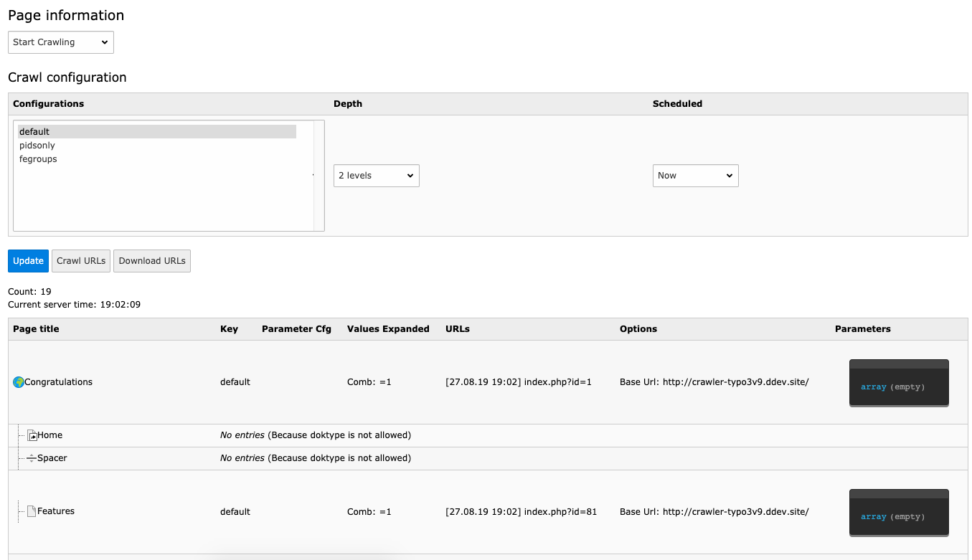Click the Features row parameters array box
Image resolution: width=972 pixels, height=560 pixels.
(899, 513)
